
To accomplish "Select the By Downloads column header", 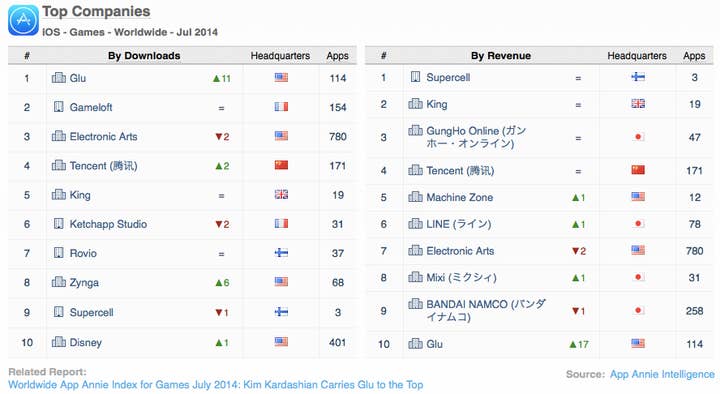I will (144, 56).
